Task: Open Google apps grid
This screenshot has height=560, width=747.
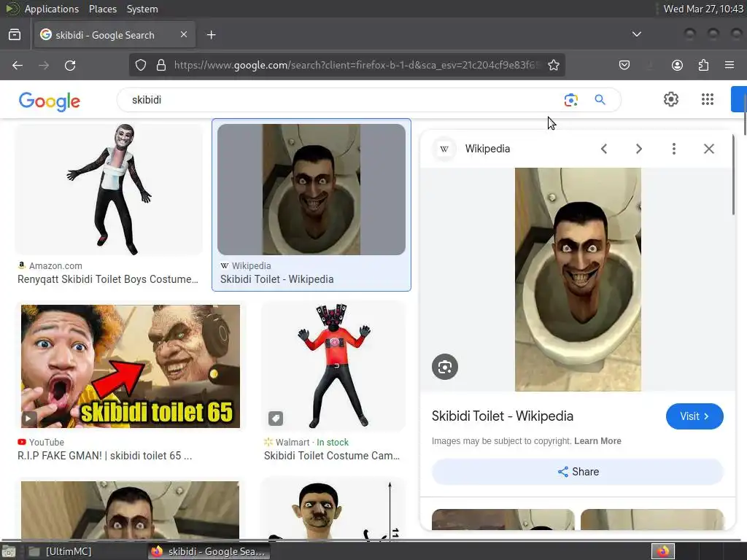Action: (x=708, y=99)
